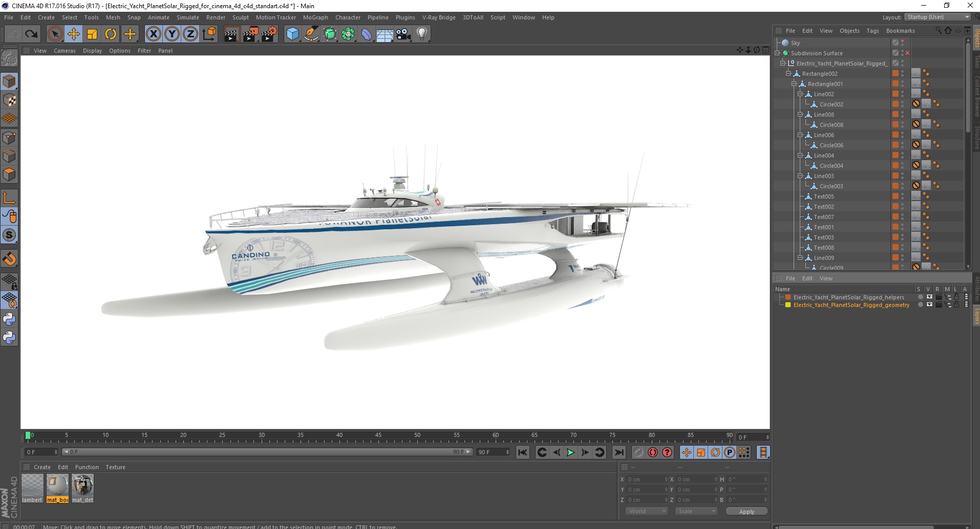Click the current frame field at timeline end
This screenshot has height=529, width=980.
pyautogui.click(x=753, y=437)
